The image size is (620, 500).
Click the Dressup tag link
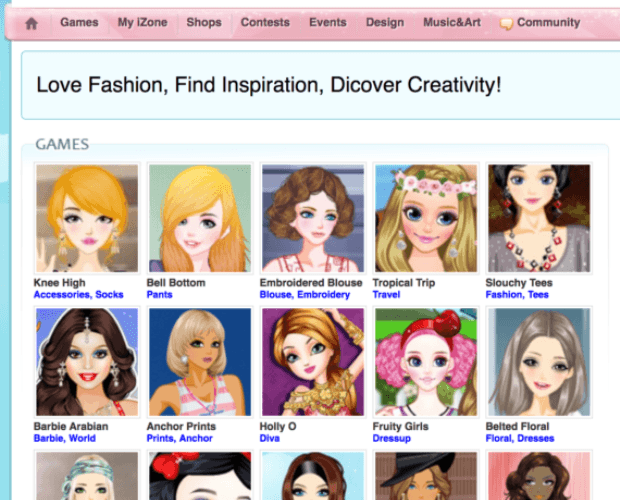tap(391, 438)
